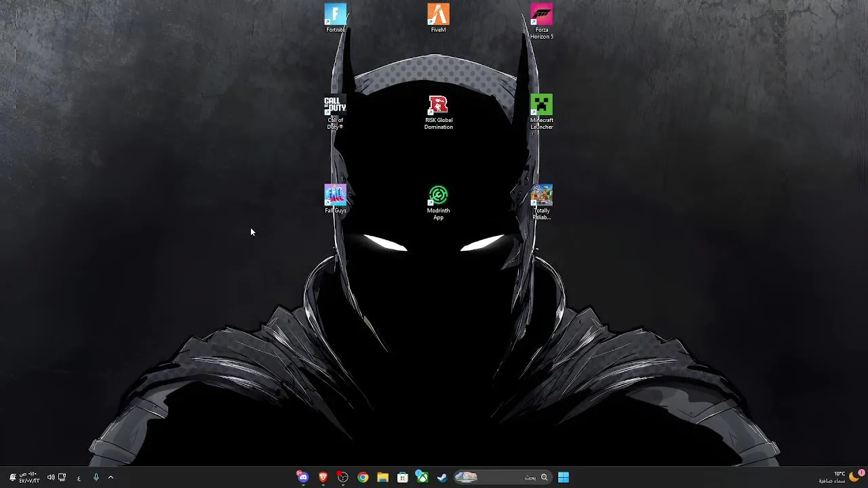Open the volume speaker tray icon

click(51, 477)
